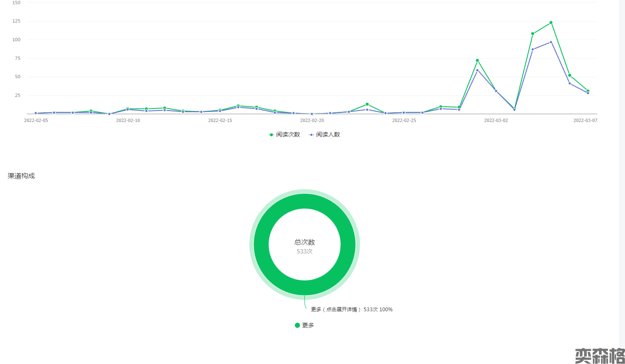Toggle the 阅读人数 legend series
Screen dimensions: 625x364
tap(328, 134)
